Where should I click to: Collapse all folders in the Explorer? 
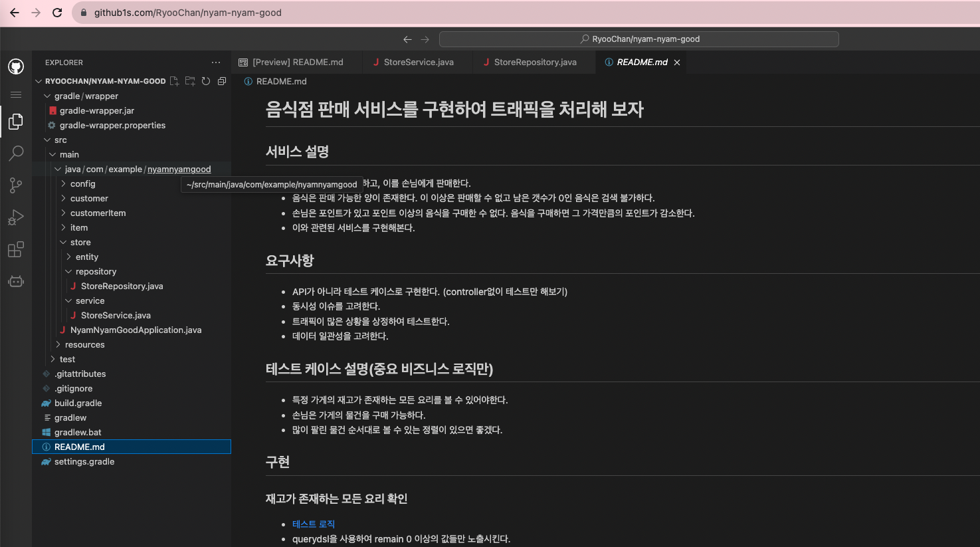tap(221, 80)
